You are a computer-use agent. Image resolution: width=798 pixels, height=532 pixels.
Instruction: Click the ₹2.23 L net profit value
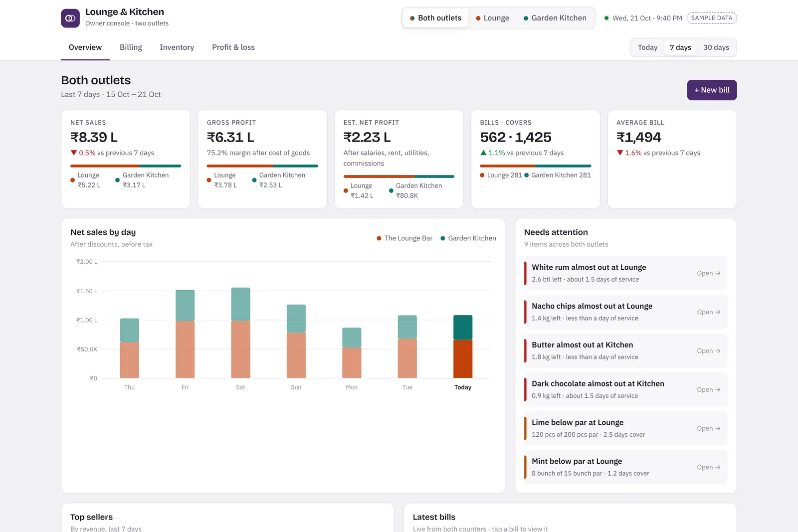[367, 137]
